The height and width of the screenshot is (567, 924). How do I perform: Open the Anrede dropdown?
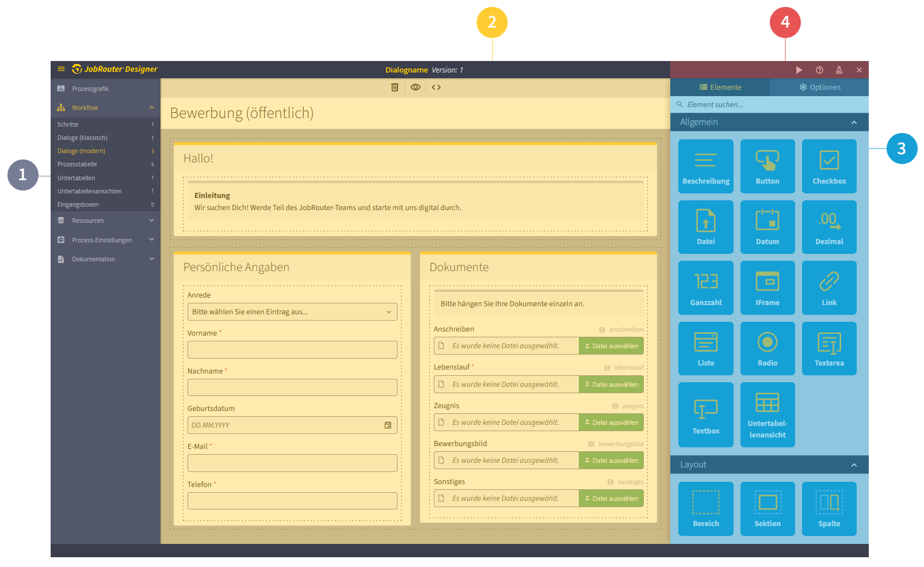click(x=292, y=312)
